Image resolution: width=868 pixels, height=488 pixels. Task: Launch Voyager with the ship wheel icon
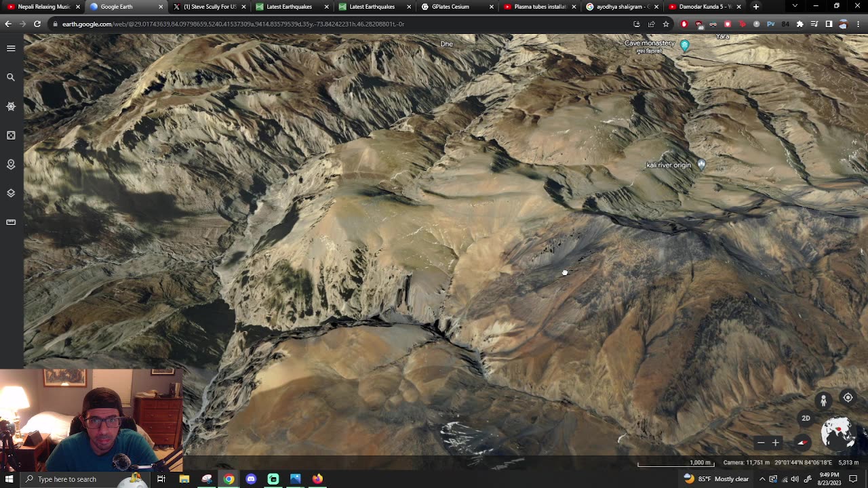pyautogui.click(x=11, y=106)
